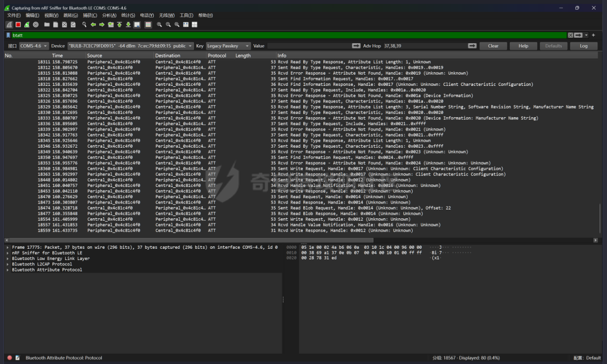Edit the Adv Hop field 37,38,39
The image size is (607, 364).
[x=424, y=46]
